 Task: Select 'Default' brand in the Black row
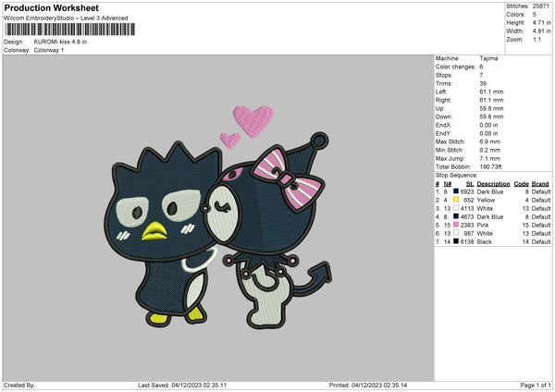(x=541, y=242)
